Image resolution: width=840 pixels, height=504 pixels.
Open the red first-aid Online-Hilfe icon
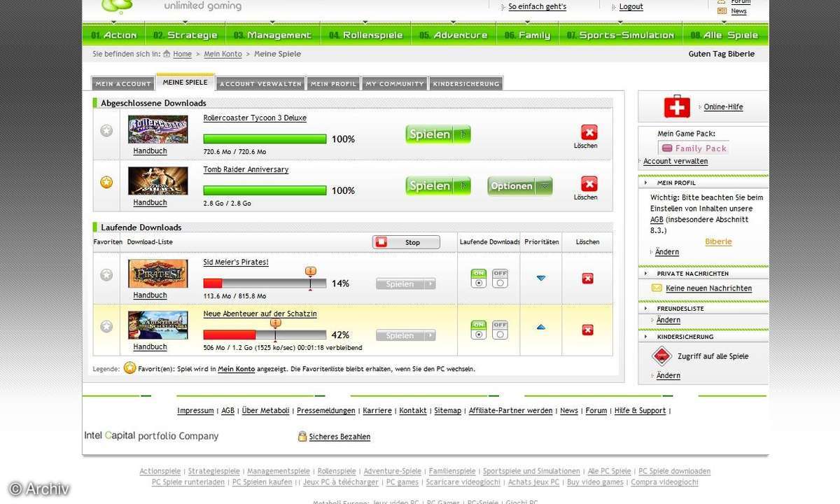677,107
